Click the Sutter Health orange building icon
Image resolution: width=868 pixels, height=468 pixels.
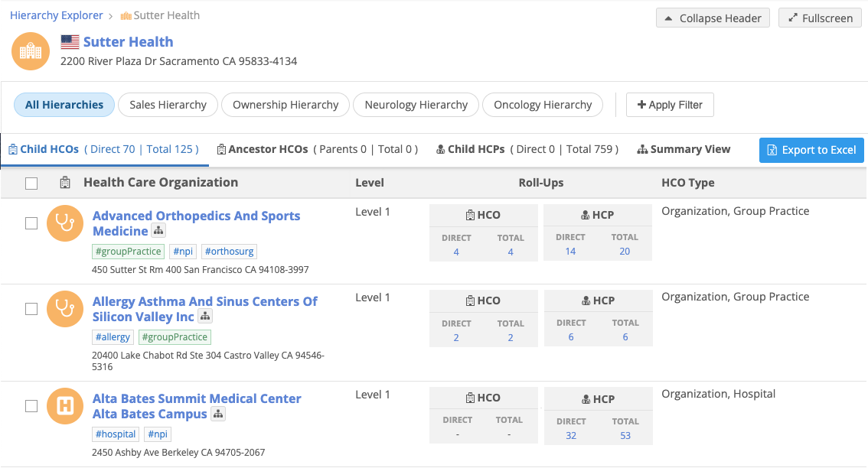pos(31,51)
